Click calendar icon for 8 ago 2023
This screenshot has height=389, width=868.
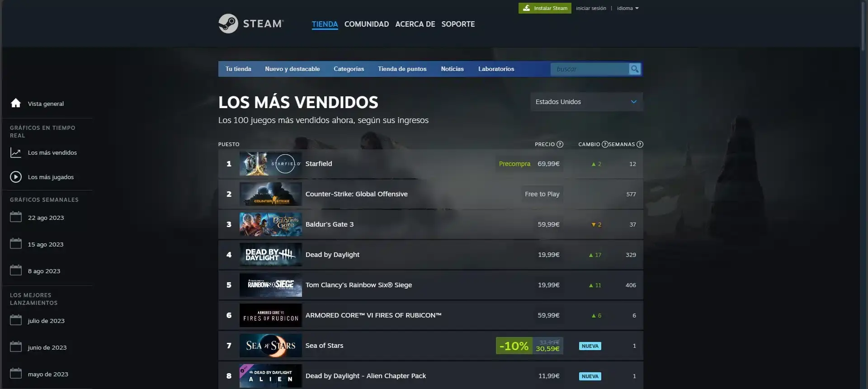tap(16, 270)
